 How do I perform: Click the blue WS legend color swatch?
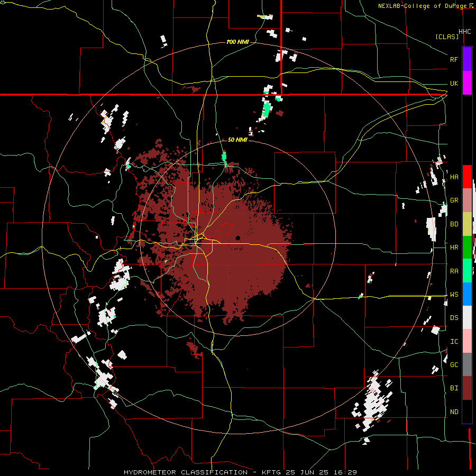(x=467, y=294)
